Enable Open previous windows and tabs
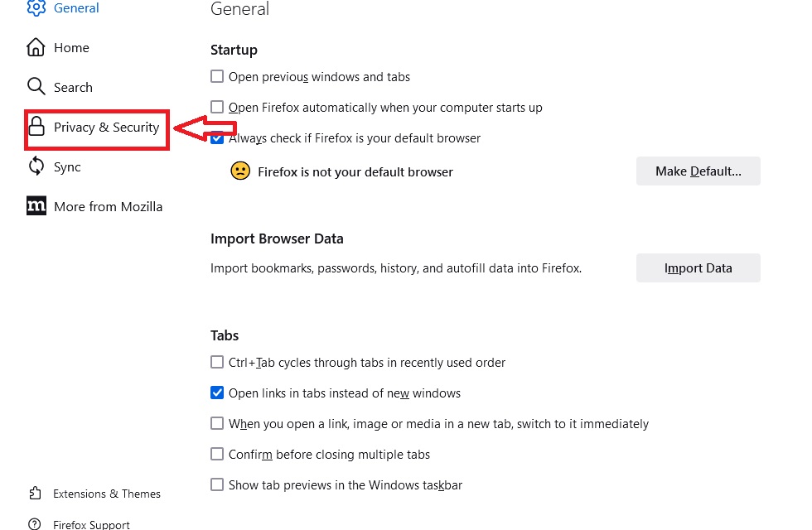The image size is (812, 530). coord(217,76)
